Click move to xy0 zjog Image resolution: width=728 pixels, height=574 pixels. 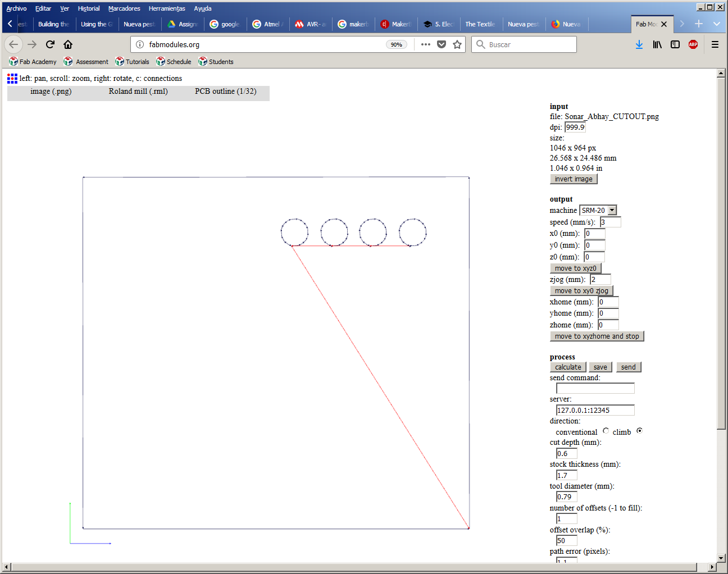click(581, 290)
